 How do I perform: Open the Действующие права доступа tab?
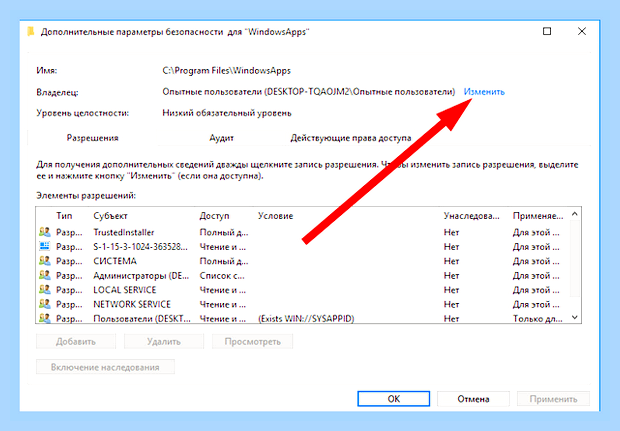point(351,138)
